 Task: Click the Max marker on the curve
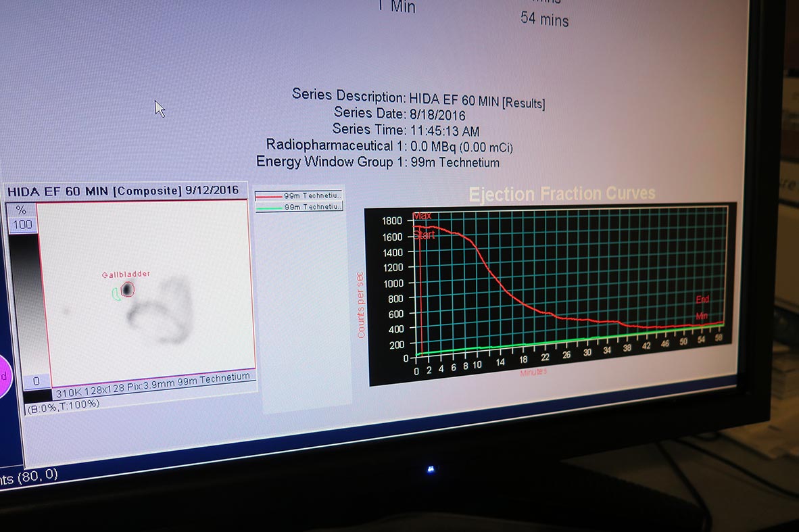click(x=422, y=216)
